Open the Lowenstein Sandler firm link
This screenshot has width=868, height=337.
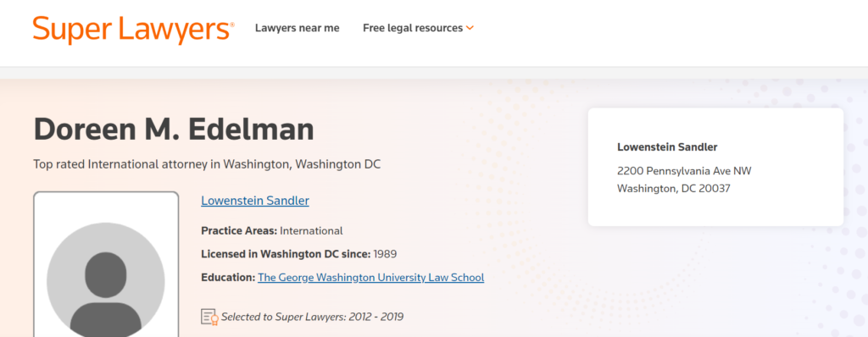(x=255, y=201)
